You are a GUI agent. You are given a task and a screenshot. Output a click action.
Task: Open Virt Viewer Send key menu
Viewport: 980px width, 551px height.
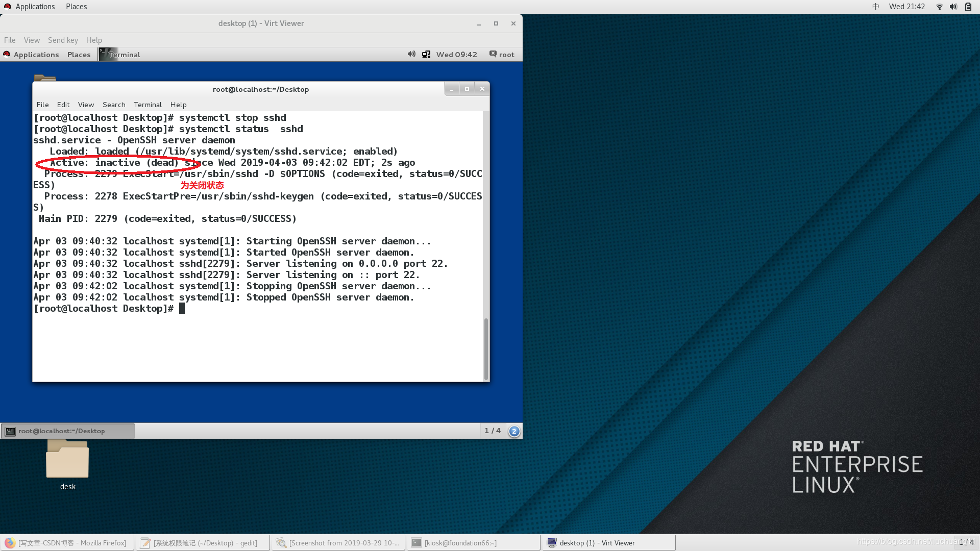63,40
